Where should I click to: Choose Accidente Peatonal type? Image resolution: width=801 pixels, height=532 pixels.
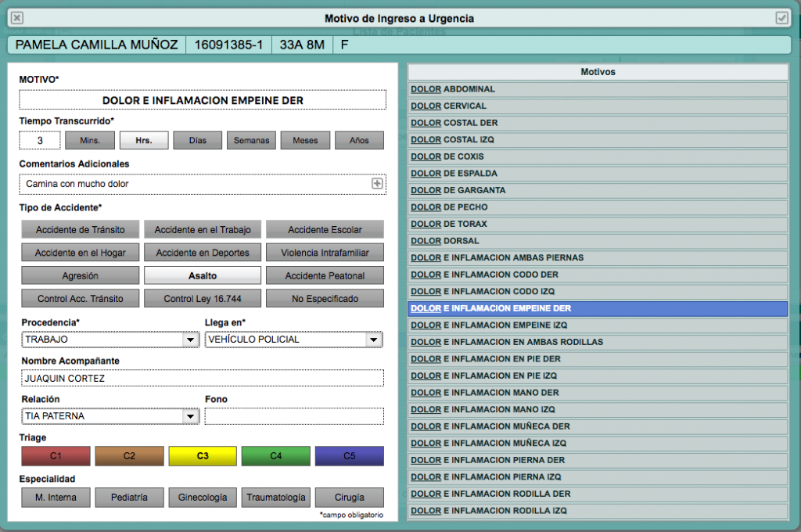(x=325, y=275)
